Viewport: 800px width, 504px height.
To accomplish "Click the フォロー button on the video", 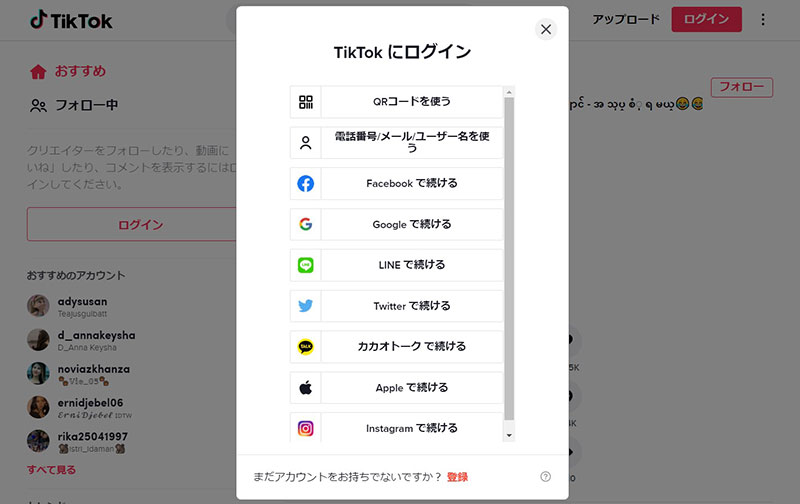I will click(742, 87).
